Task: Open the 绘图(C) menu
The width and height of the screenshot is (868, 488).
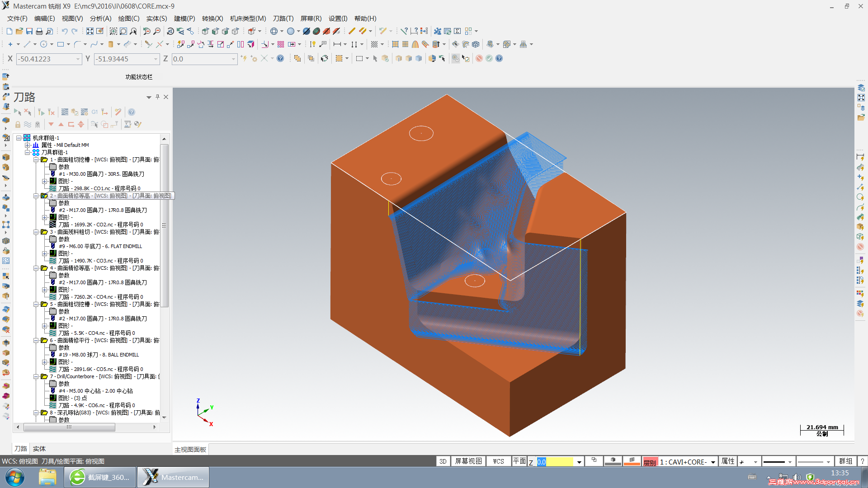Action: (129, 19)
